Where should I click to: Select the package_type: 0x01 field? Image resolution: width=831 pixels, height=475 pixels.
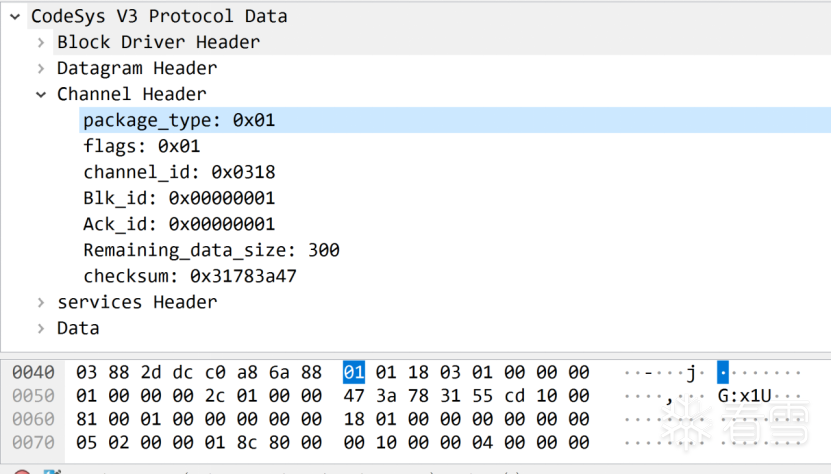[178, 120]
